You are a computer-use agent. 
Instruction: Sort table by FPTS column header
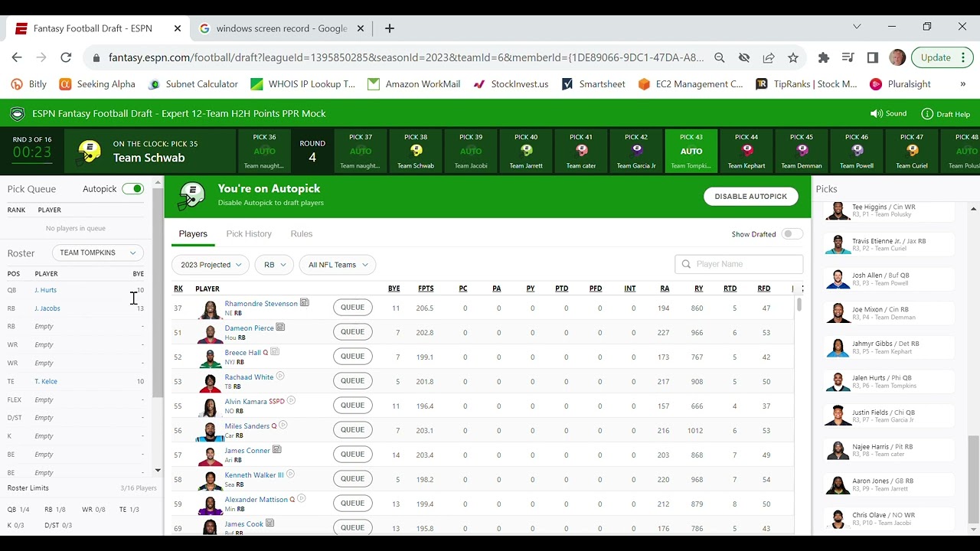tap(426, 289)
